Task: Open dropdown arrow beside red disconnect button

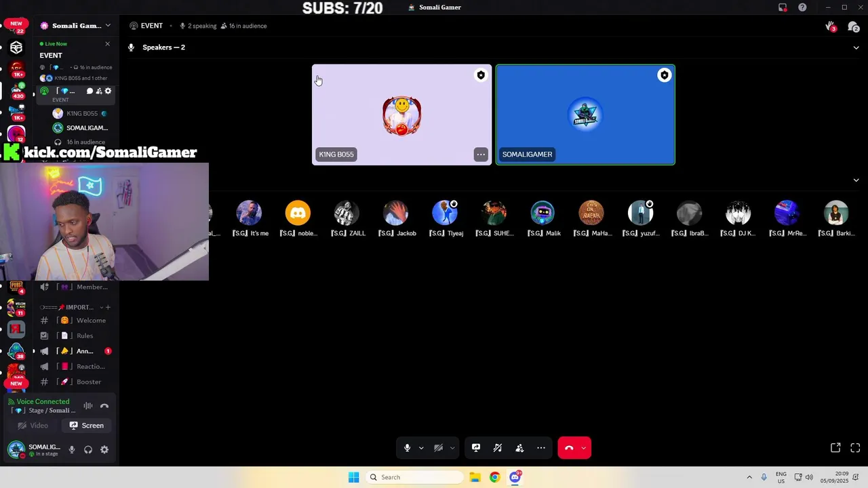Action: (x=584, y=448)
